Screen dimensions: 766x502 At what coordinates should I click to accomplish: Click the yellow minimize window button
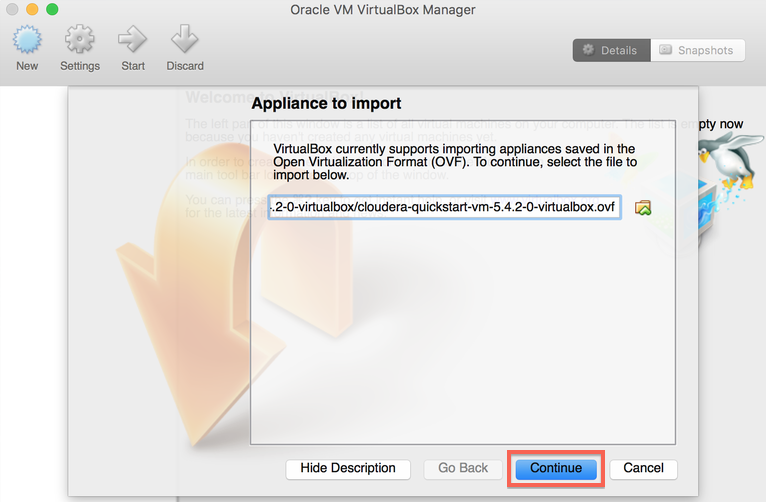click(32, 9)
